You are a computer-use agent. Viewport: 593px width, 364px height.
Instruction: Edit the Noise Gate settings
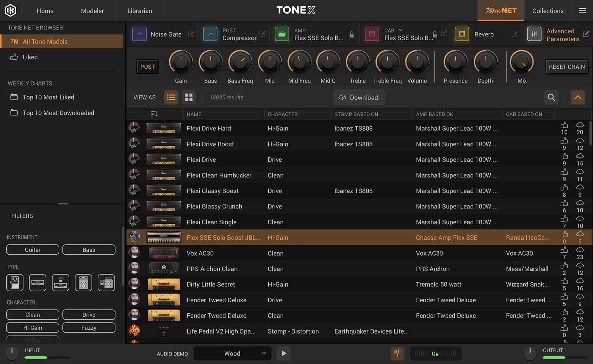point(191,34)
